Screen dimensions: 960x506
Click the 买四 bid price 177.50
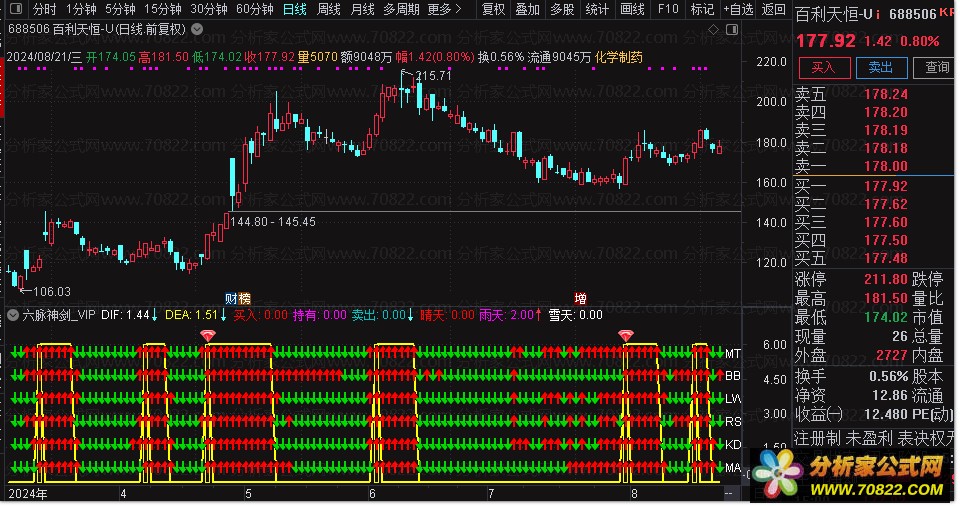pos(885,240)
